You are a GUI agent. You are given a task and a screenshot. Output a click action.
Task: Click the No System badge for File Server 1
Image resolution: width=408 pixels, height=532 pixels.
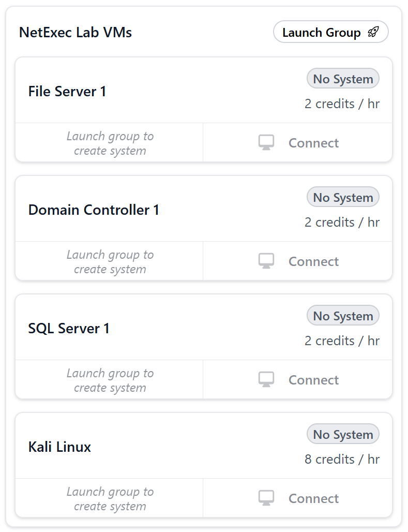(x=343, y=79)
